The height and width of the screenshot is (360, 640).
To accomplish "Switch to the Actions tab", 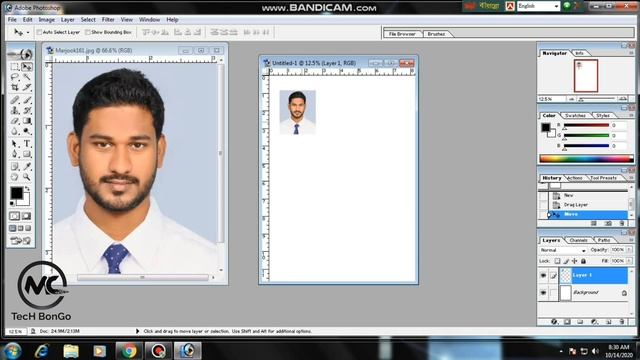I will 575,178.
